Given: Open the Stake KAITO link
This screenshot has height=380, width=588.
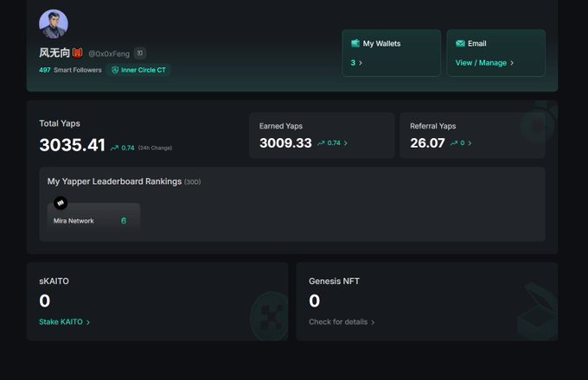Looking at the screenshot, I should (64, 322).
